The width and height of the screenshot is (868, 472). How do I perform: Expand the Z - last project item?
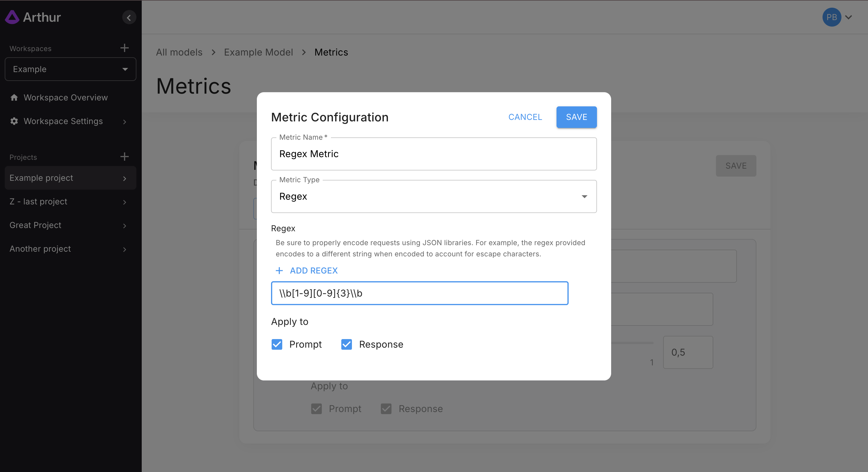124,202
